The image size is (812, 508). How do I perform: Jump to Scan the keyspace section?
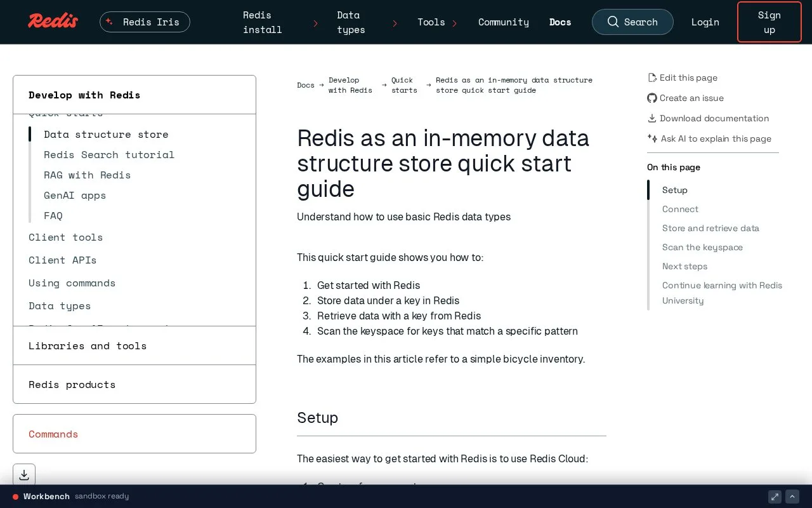(702, 247)
